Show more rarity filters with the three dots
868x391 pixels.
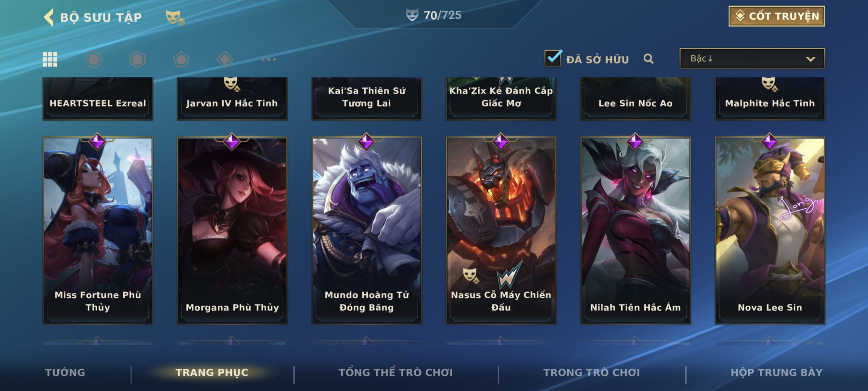[x=269, y=59]
